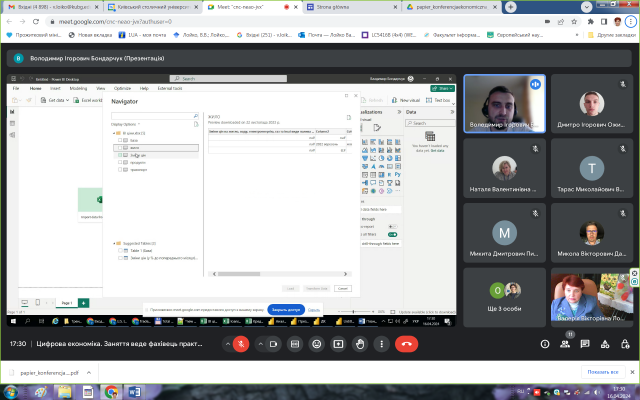
Task: Raise hand in the meeting
Action: (361, 343)
